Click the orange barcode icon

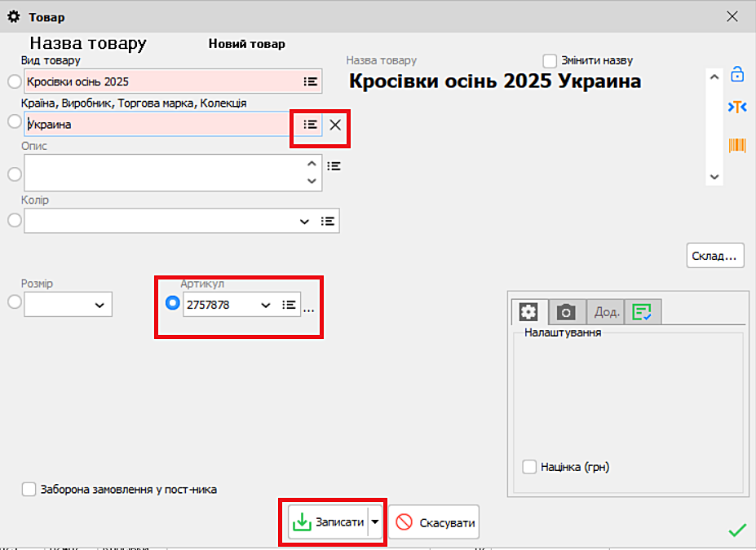click(737, 145)
